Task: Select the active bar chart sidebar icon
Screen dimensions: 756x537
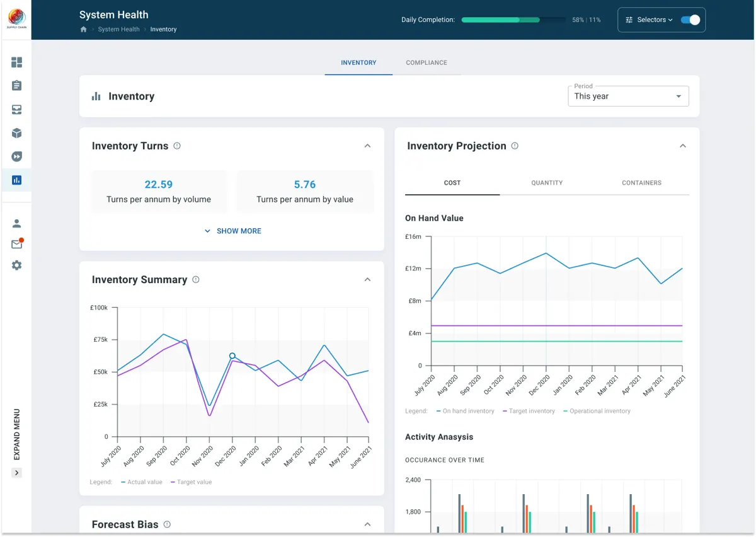Action: [x=17, y=180]
